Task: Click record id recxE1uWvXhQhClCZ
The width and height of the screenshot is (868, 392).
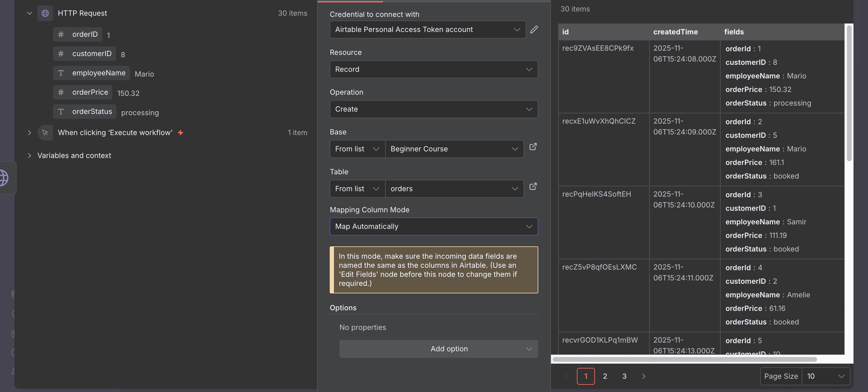Action: coord(599,121)
